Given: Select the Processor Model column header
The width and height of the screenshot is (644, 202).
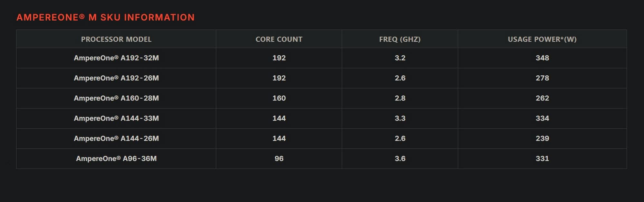Looking at the screenshot, I should 116,39.
